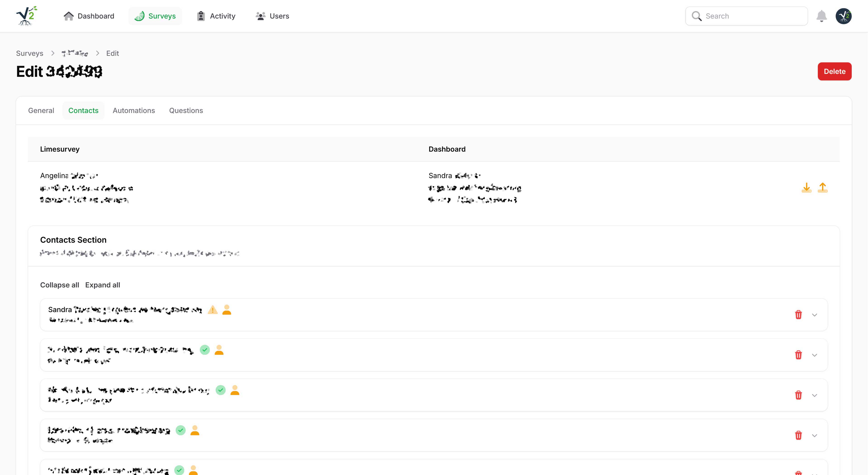Click the person icon on Sandra's contact card
The width and height of the screenshot is (868, 475).
tap(227, 310)
